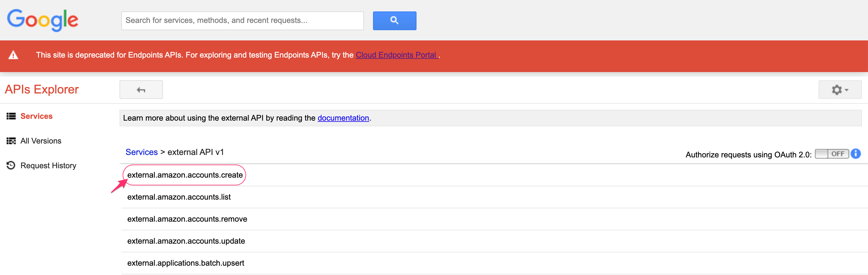This screenshot has height=275, width=868.
Task: Select the external.amazon.accounts.create method
Action: [185, 175]
